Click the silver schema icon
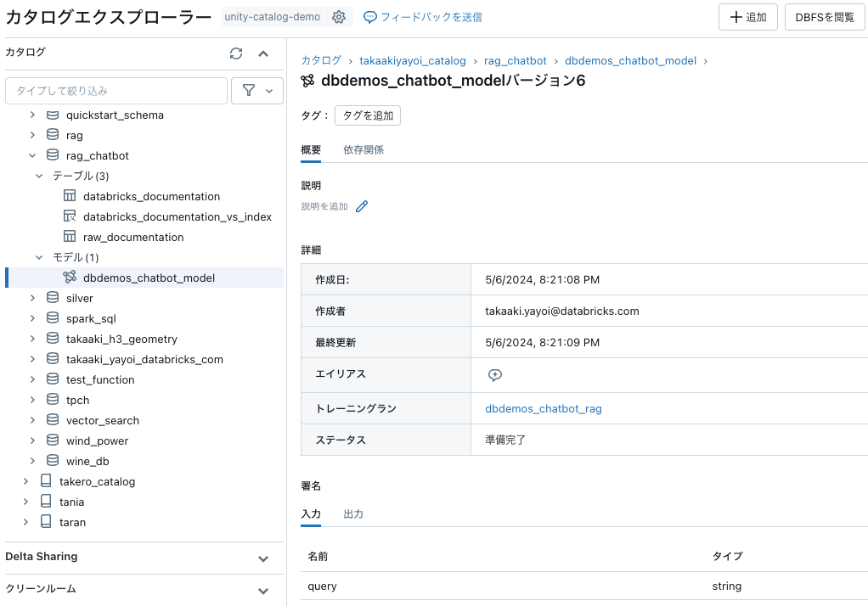This screenshot has height=606, width=868. (53, 298)
